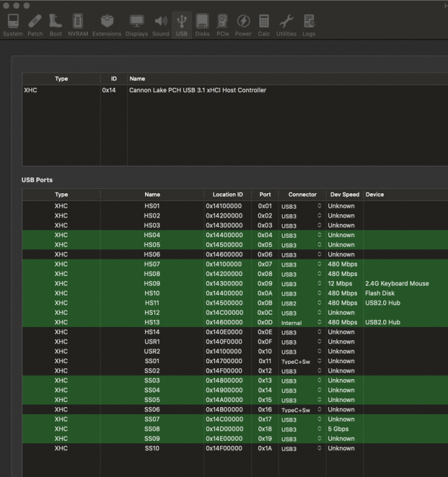Open the Calc toolbar section
The image size is (448, 477).
coord(264,25)
